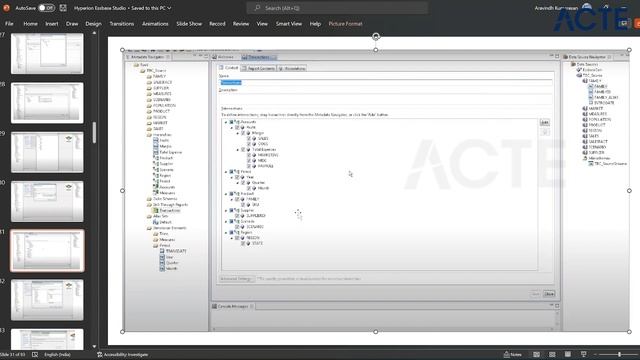Click the thumbnail pane scrollbar thumb

[94, 133]
